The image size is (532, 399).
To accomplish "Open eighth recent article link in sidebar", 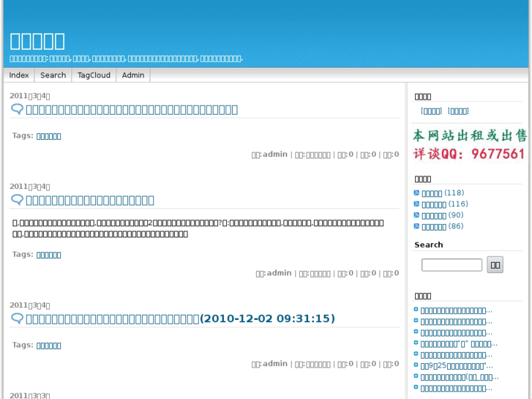I will 457,389.
